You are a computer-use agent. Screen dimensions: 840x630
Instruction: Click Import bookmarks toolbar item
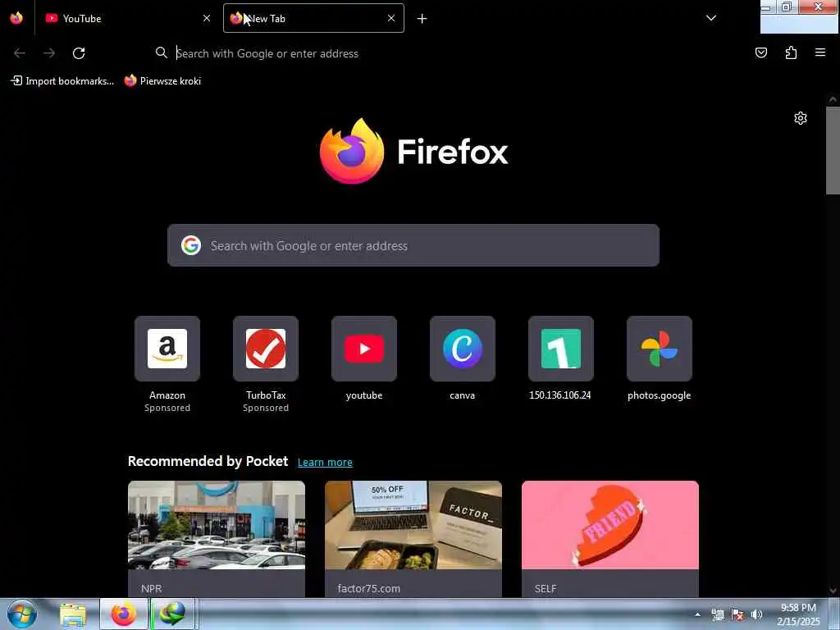coord(62,81)
